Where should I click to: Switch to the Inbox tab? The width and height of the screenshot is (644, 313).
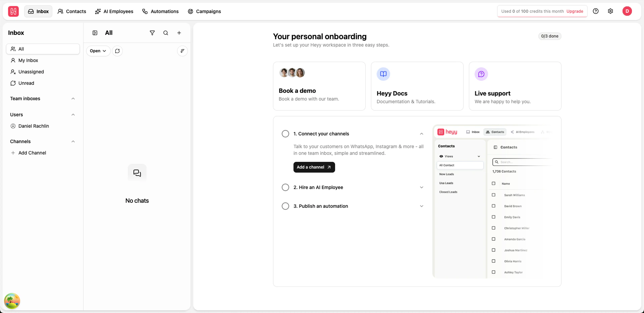pyautogui.click(x=38, y=11)
